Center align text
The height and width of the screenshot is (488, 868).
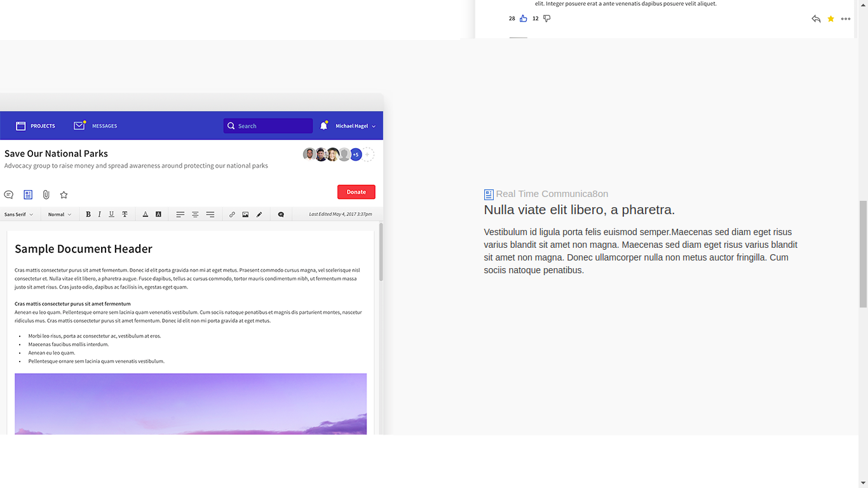195,214
